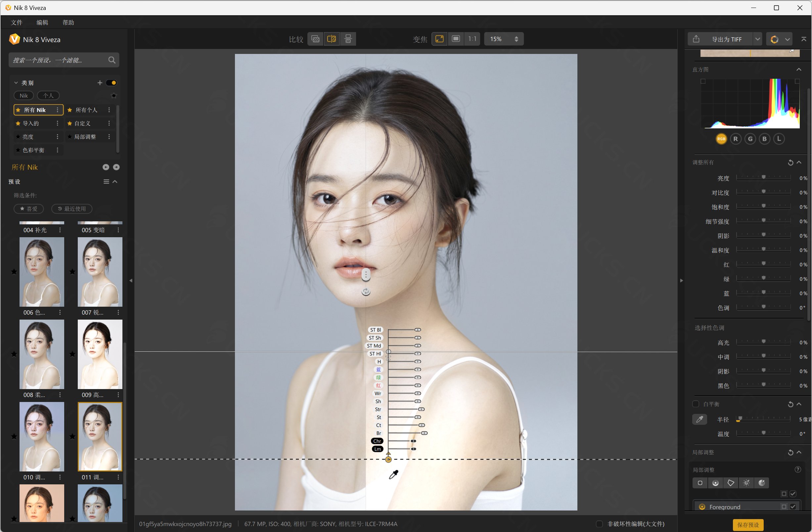Set zoom to 1:1

click(472, 39)
